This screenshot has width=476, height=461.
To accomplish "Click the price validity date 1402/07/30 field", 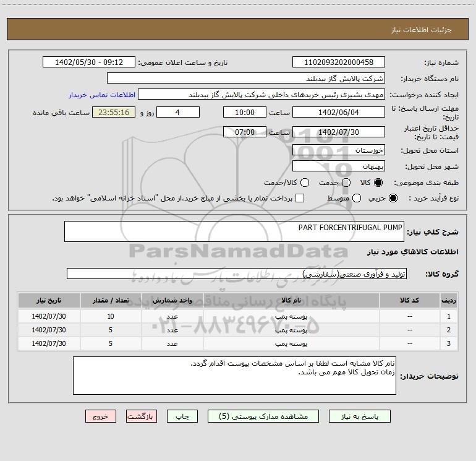I will pos(339,132).
